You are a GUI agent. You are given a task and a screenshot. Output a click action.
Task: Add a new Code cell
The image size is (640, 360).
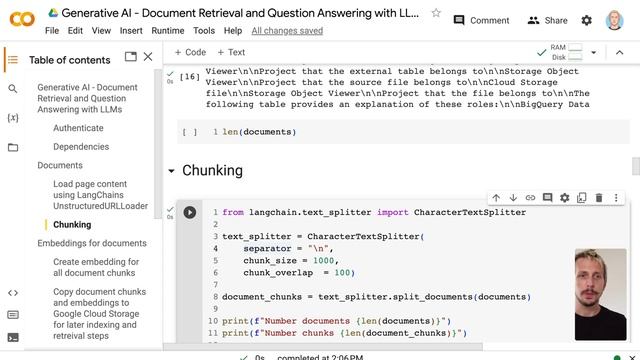click(190, 52)
